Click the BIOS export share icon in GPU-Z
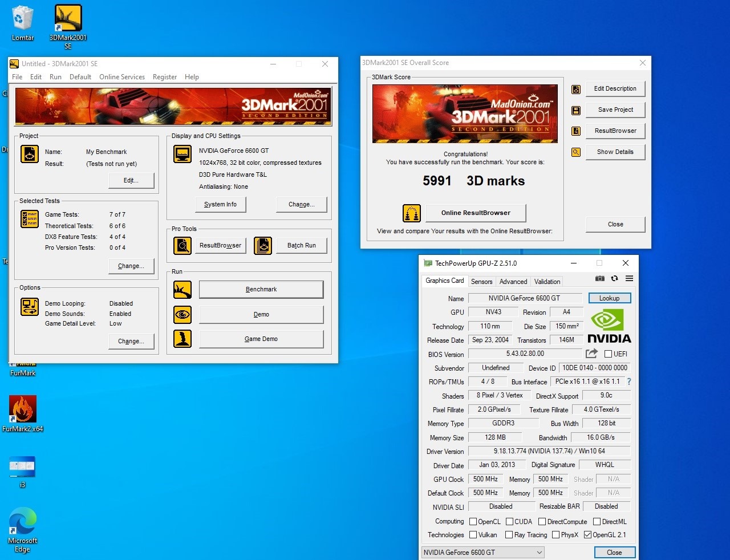Viewport: 730px width, 560px height. (x=591, y=354)
